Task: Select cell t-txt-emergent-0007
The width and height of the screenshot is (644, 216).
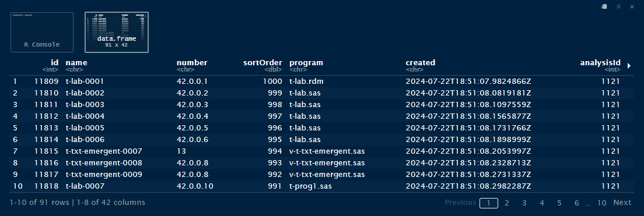Action: pos(104,151)
